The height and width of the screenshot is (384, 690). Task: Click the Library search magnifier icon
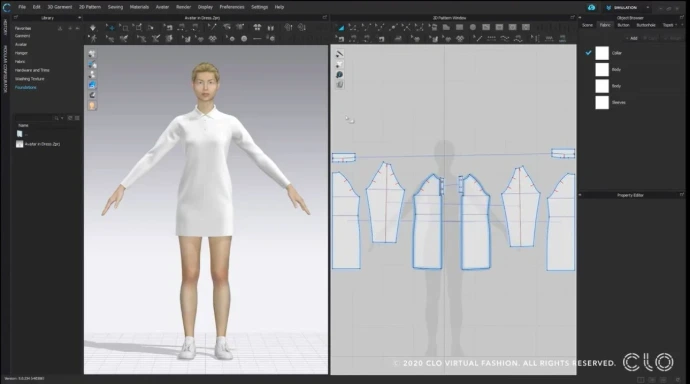(56, 118)
